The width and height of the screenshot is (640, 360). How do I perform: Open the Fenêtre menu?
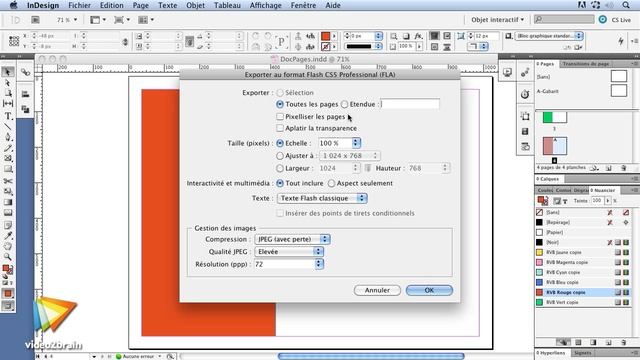point(303,5)
